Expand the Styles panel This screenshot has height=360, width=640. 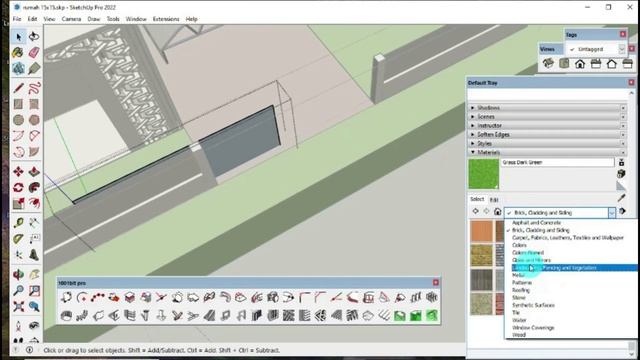(x=547, y=144)
